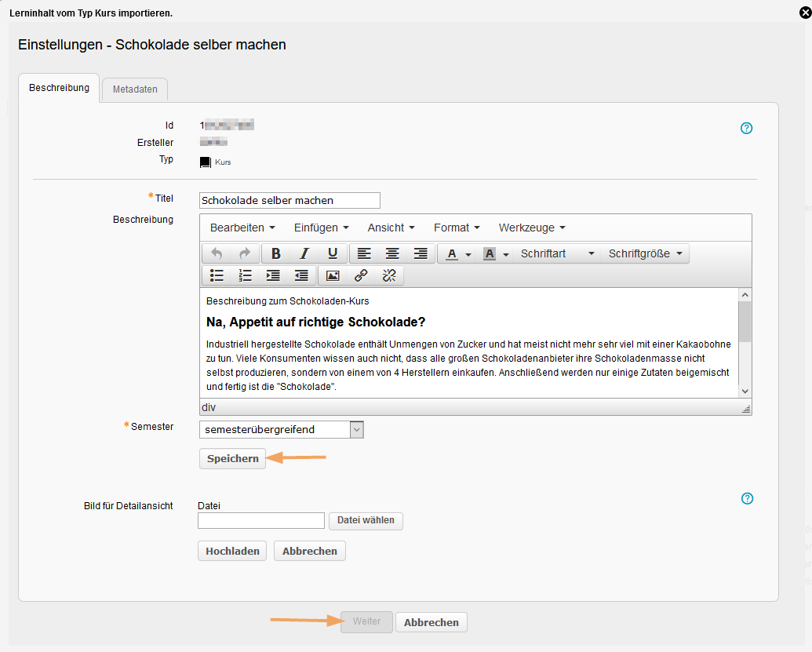Image resolution: width=812 pixels, height=652 pixels.
Task: Open the Format menu
Action: click(x=457, y=228)
